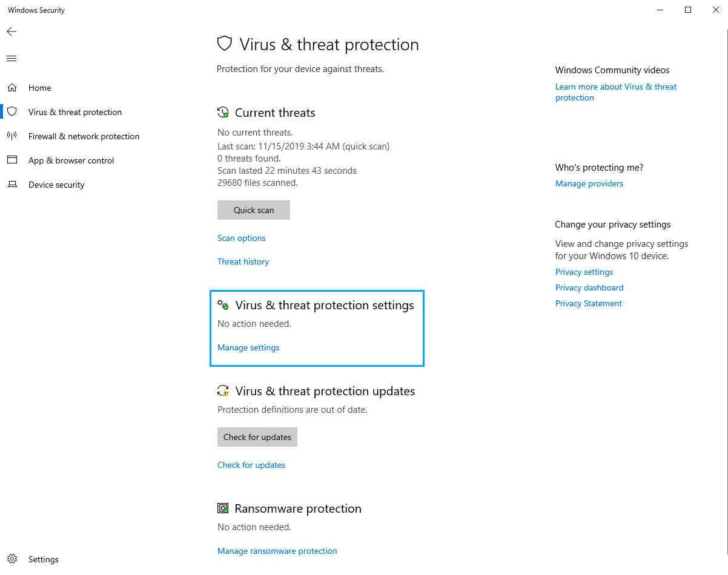
Task: Click the gray Check for updates button
Action: click(257, 437)
